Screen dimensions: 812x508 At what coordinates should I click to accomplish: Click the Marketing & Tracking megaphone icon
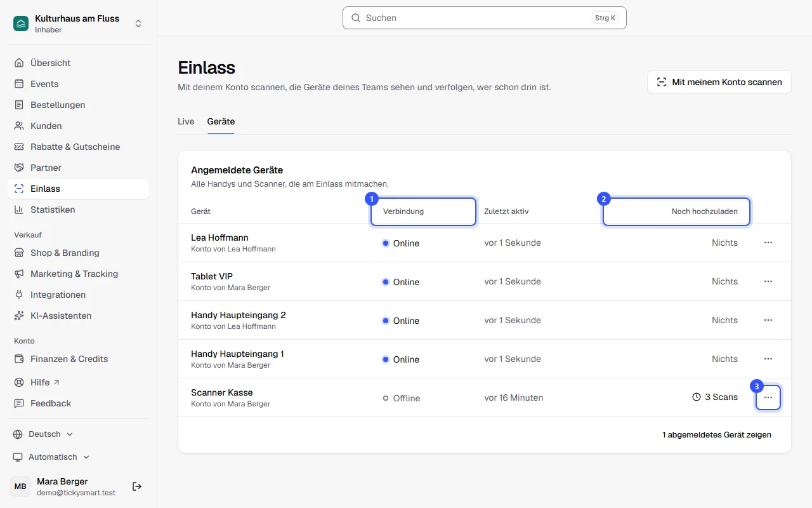pyautogui.click(x=19, y=274)
